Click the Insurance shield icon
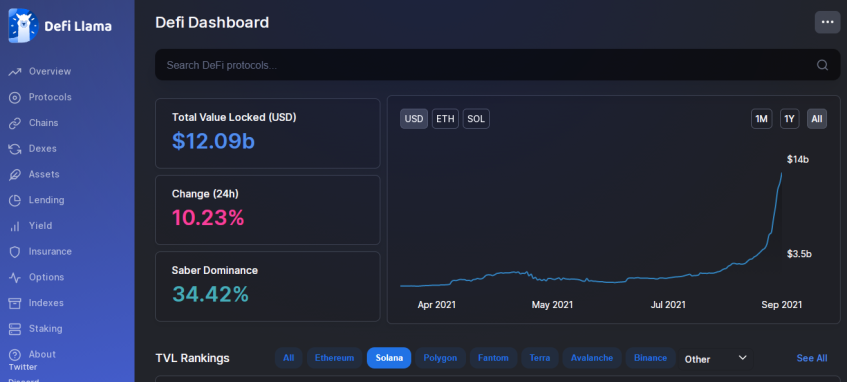 15,252
